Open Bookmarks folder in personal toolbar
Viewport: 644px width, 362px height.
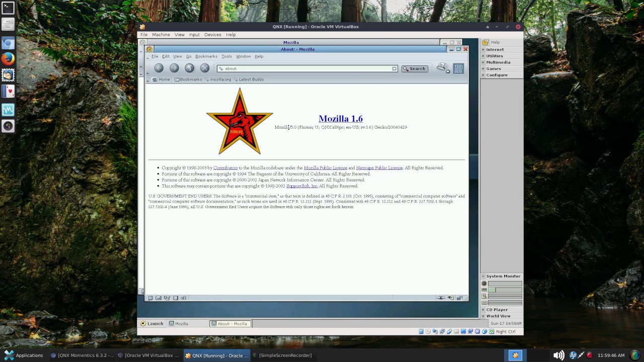click(188, 79)
